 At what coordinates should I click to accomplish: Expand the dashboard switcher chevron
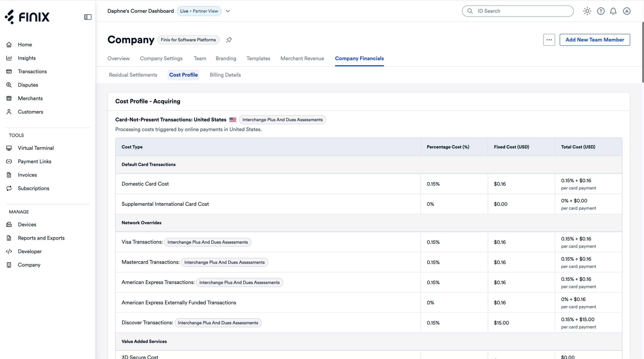[228, 11]
